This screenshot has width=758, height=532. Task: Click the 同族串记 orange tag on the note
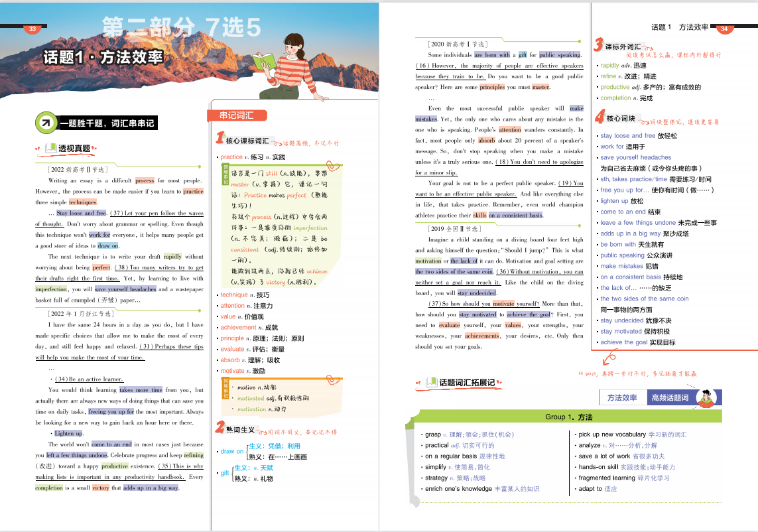(x=225, y=389)
